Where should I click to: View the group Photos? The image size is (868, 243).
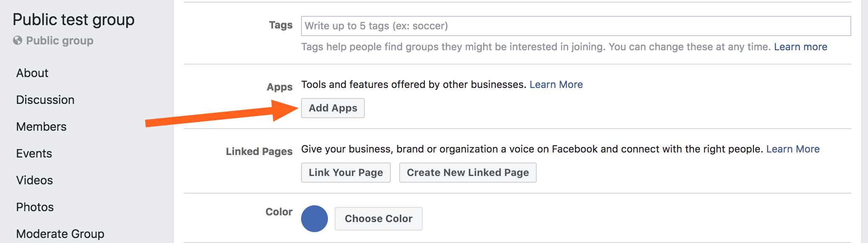pos(35,207)
